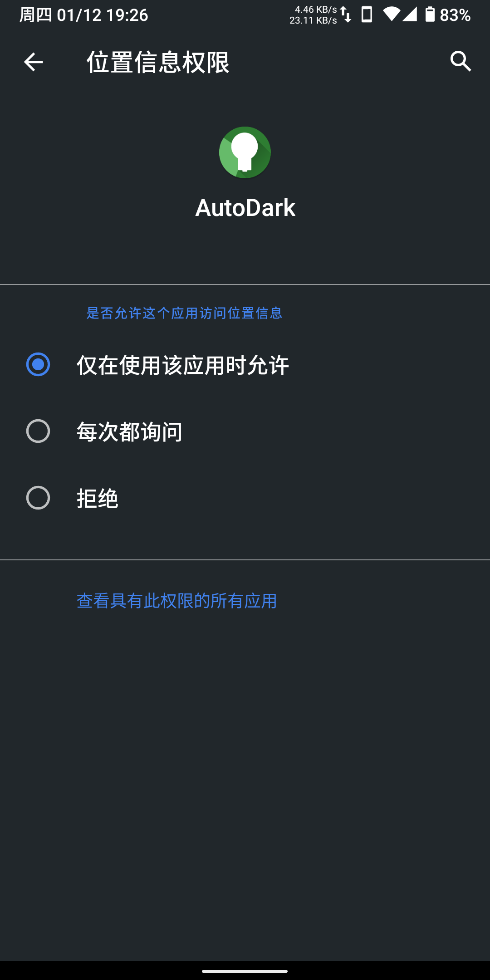Tap the mobile signal icon

point(409,14)
